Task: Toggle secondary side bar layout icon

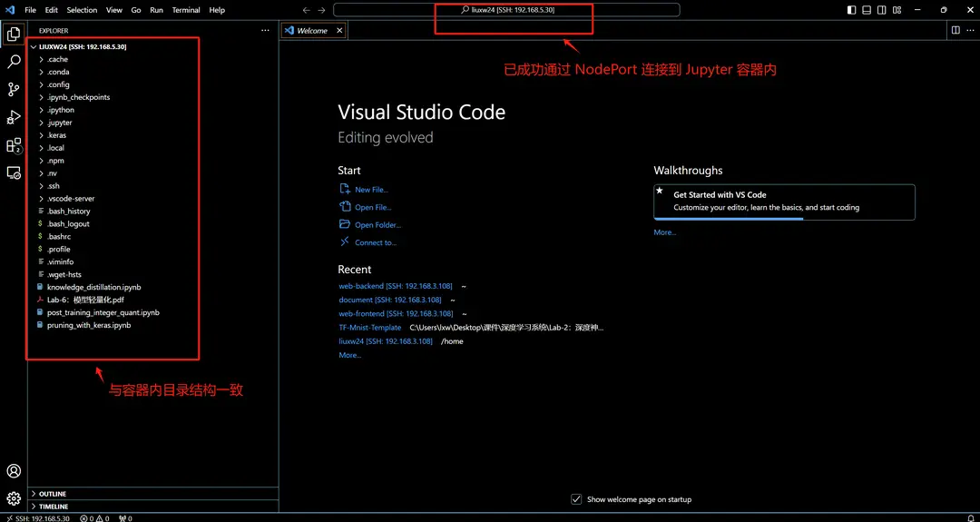Action: point(881,10)
